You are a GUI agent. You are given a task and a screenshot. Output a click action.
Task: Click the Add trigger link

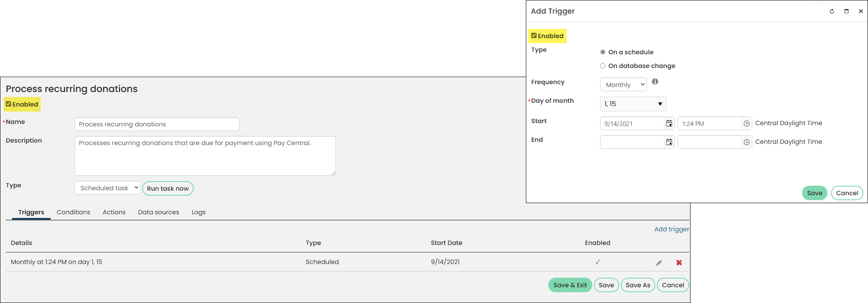(x=672, y=229)
